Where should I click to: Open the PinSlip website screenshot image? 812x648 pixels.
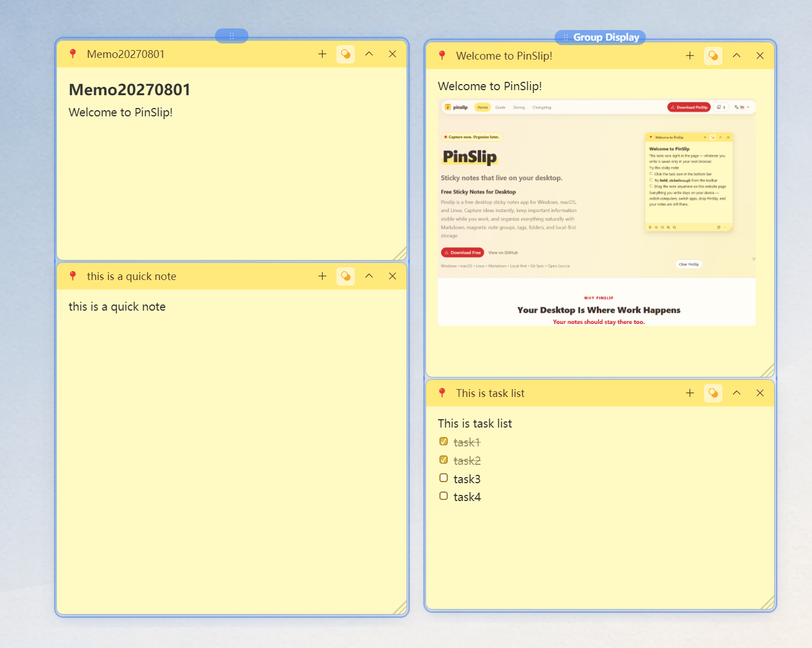tap(596, 212)
